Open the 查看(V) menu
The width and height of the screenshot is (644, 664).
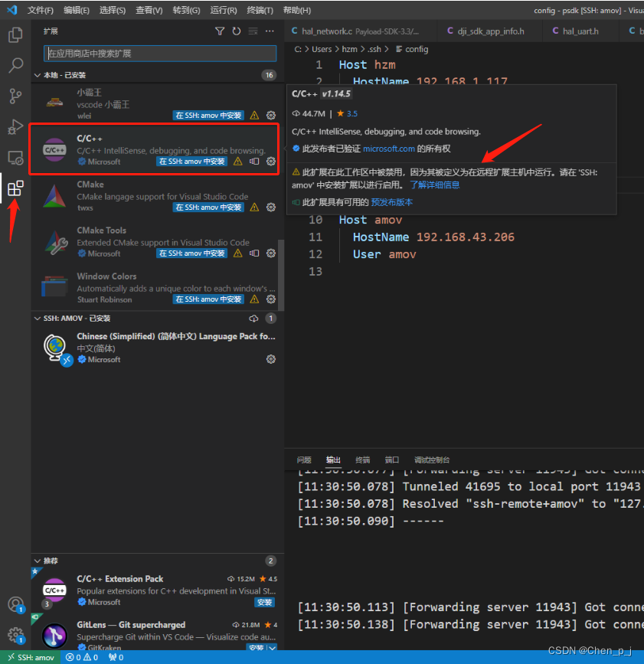point(149,10)
